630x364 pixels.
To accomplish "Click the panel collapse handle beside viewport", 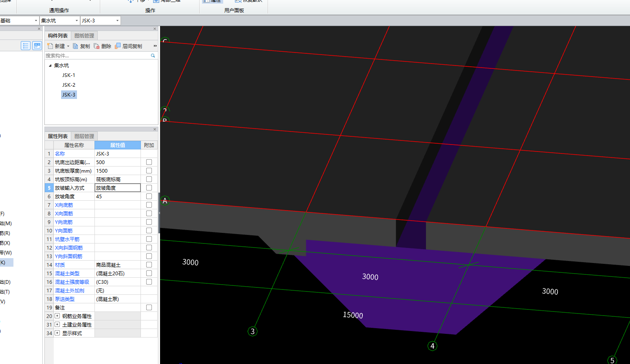I will click(159, 213).
